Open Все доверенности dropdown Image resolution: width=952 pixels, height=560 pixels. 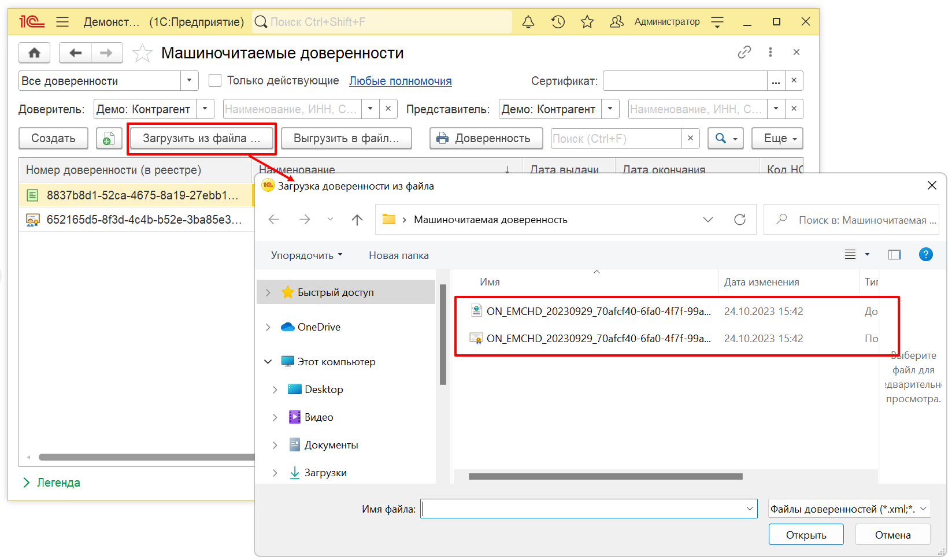click(x=189, y=81)
